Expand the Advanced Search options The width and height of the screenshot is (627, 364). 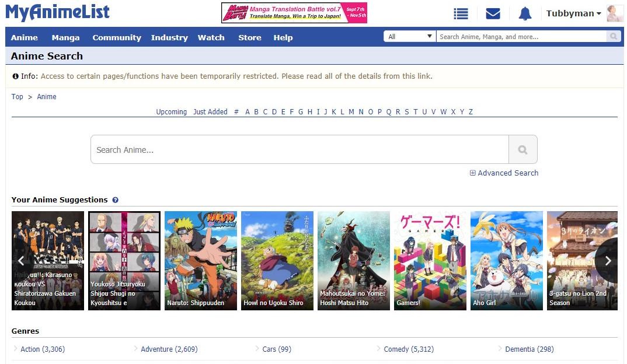coord(504,173)
